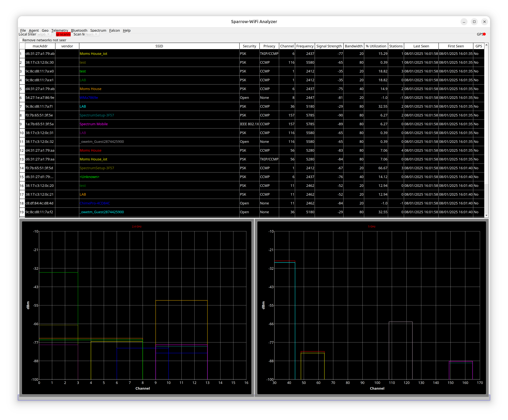
Task: Select the red Moms House SSID in row 12
Action: pyautogui.click(x=159, y=150)
